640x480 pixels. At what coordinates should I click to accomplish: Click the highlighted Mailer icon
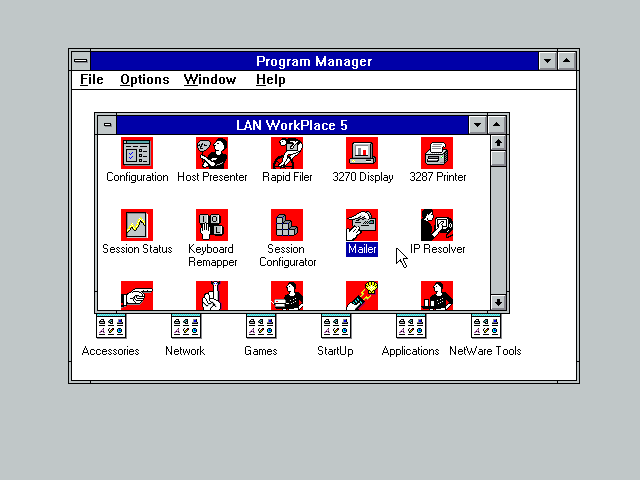pyautogui.click(x=362, y=225)
